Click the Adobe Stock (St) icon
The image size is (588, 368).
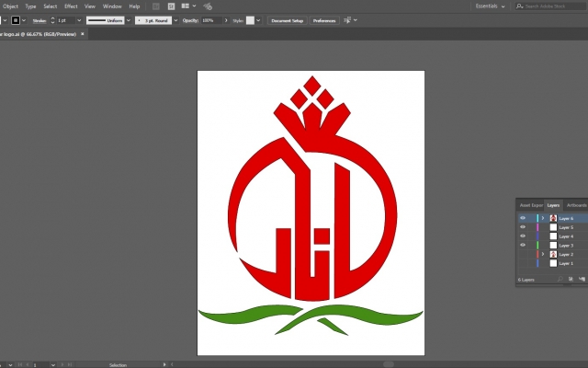click(172, 6)
